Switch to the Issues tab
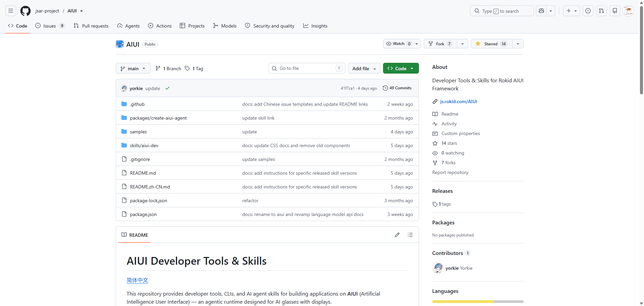This screenshot has height=306, width=644. 50,26
